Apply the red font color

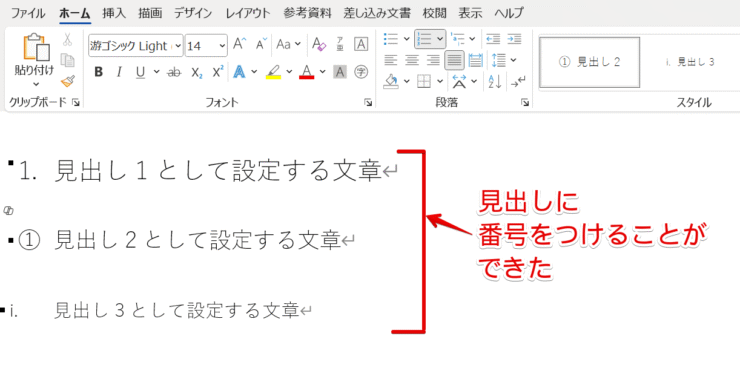[307, 72]
